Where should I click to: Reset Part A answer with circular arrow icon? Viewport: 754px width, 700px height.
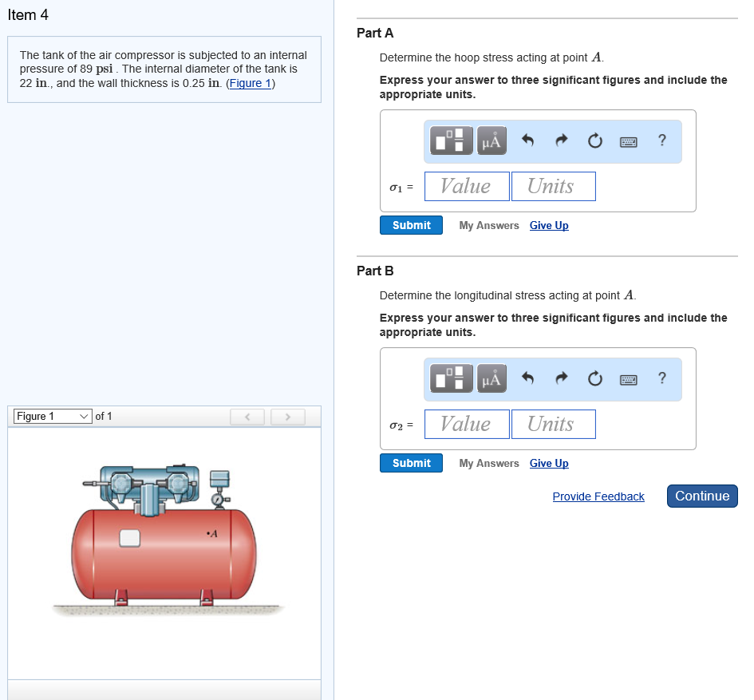[594, 140]
